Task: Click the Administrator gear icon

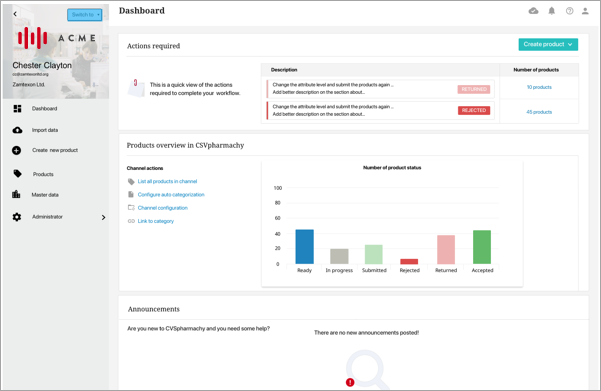Action: coord(16,217)
